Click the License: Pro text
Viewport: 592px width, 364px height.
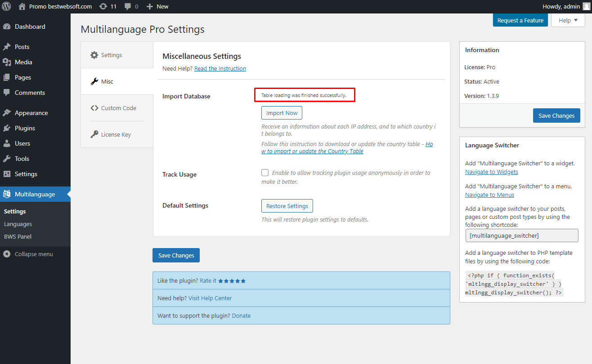coord(480,67)
